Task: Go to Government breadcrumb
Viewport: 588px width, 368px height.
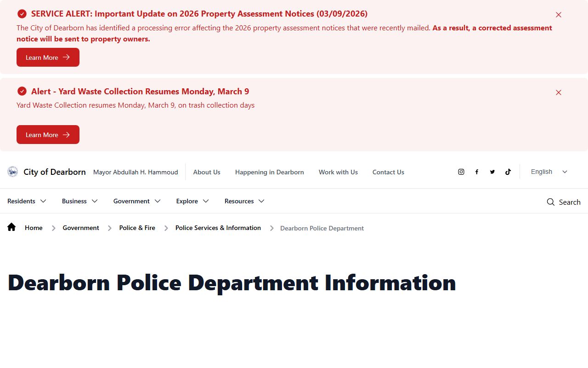Action: (x=81, y=228)
